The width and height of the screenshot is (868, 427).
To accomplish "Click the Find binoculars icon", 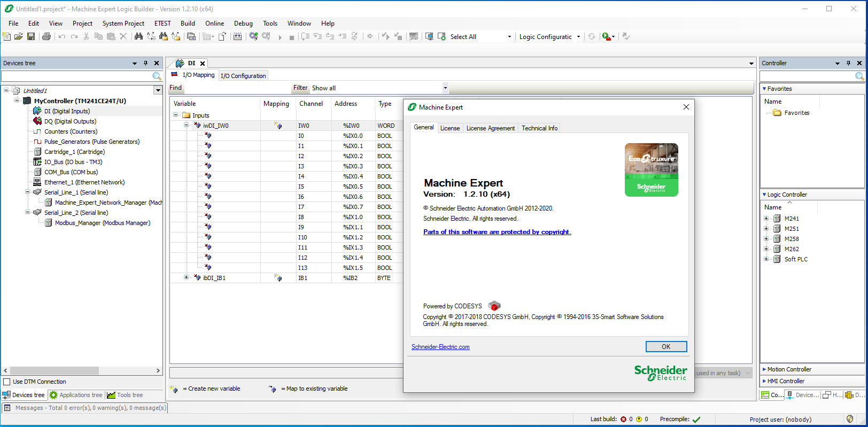I will 139,36.
